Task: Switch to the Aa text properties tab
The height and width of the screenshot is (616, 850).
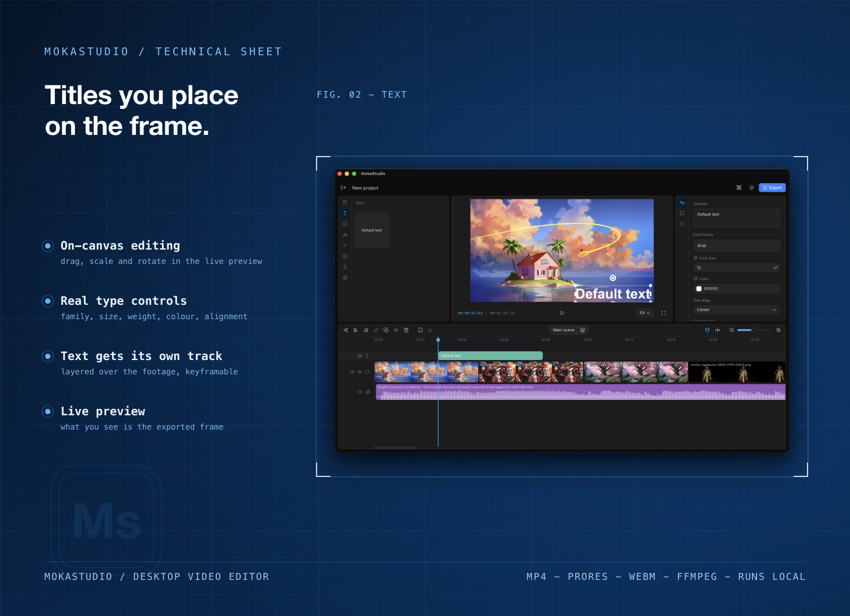Action: tap(682, 203)
